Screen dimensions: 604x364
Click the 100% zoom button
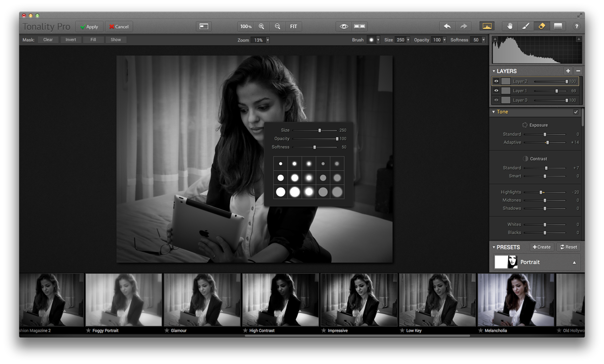point(246,27)
